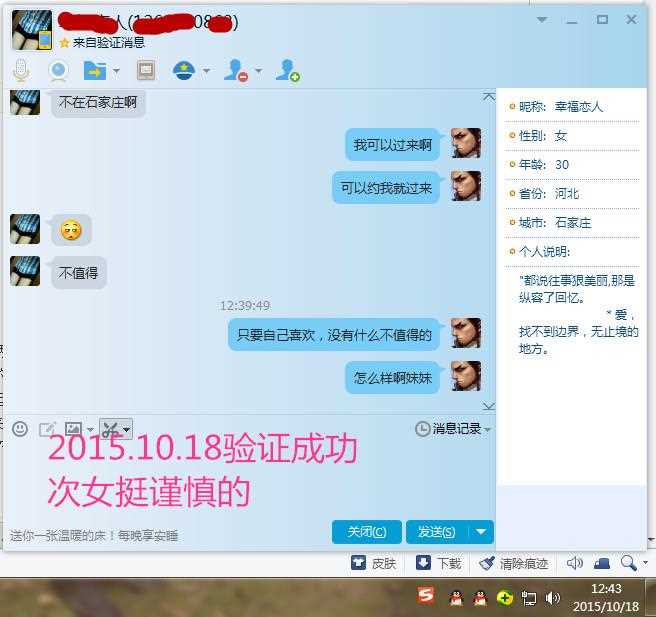Click the 发送(S) button
This screenshot has width=656, height=617.
point(436,532)
